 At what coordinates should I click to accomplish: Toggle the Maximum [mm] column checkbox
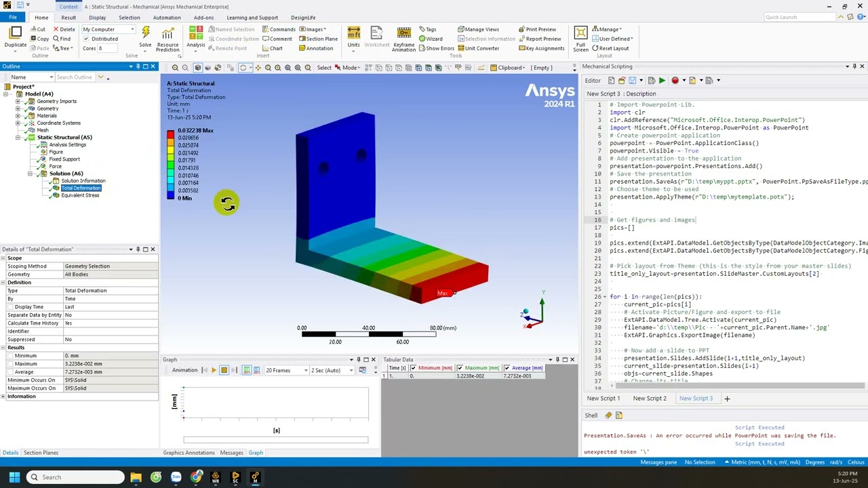coord(460,368)
